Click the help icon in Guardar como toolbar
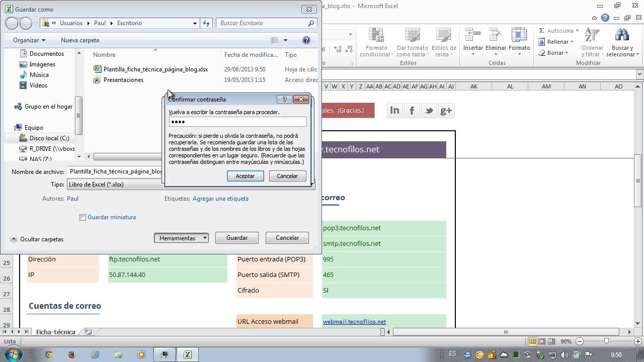The height and width of the screenshot is (362, 644). point(306,40)
